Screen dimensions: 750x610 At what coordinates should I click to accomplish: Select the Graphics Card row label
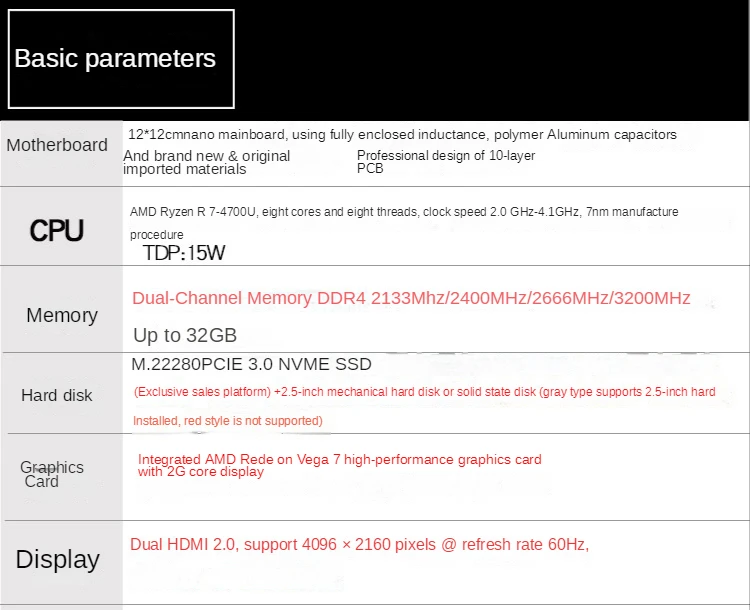coord(50,474)
